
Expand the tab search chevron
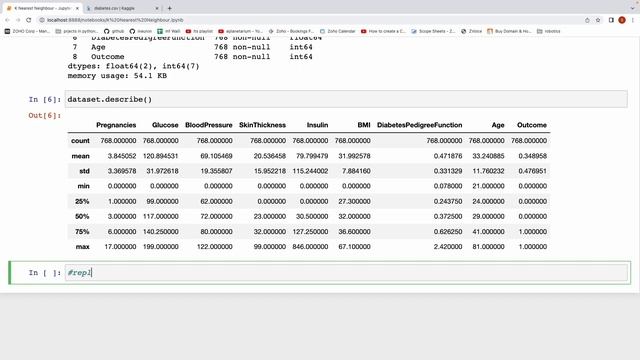click(x=632, y=8)
